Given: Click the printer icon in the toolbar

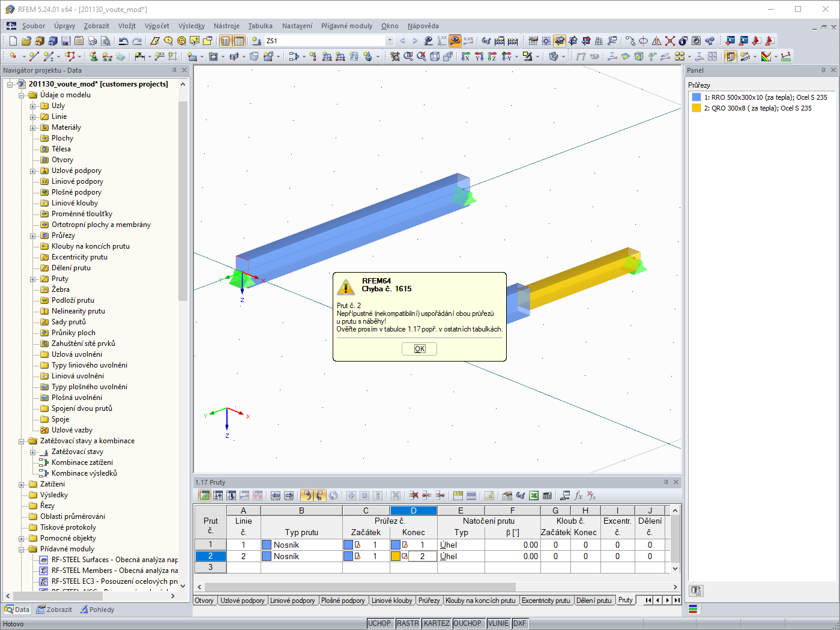Looking at the screenshot, I should [x=92, y=41].
